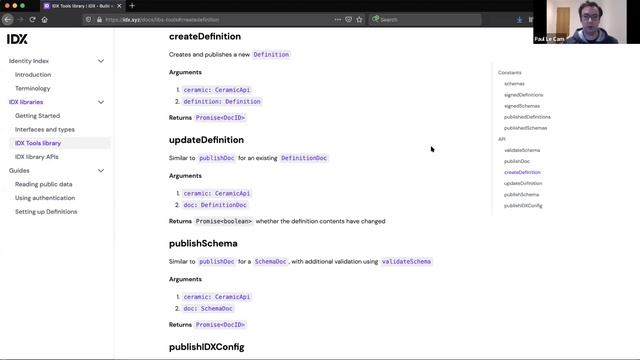Open the Getting Started page
This screenshot has height=360, width=640.
(x=38, y=116)
